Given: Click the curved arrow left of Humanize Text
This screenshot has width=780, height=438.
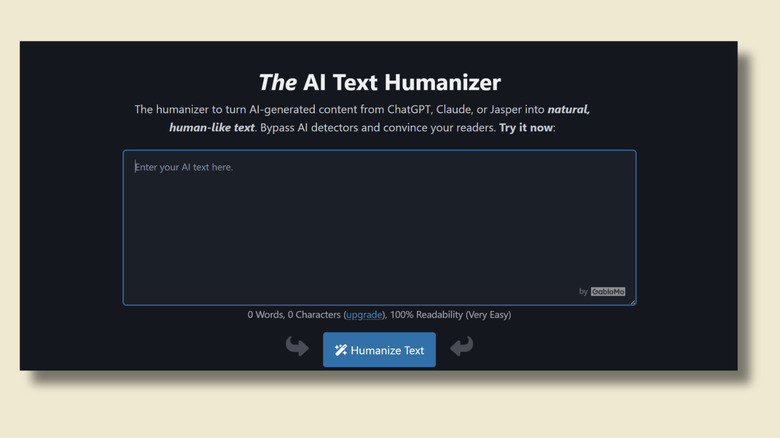Looking at the screenshot, I should (297, 347).
